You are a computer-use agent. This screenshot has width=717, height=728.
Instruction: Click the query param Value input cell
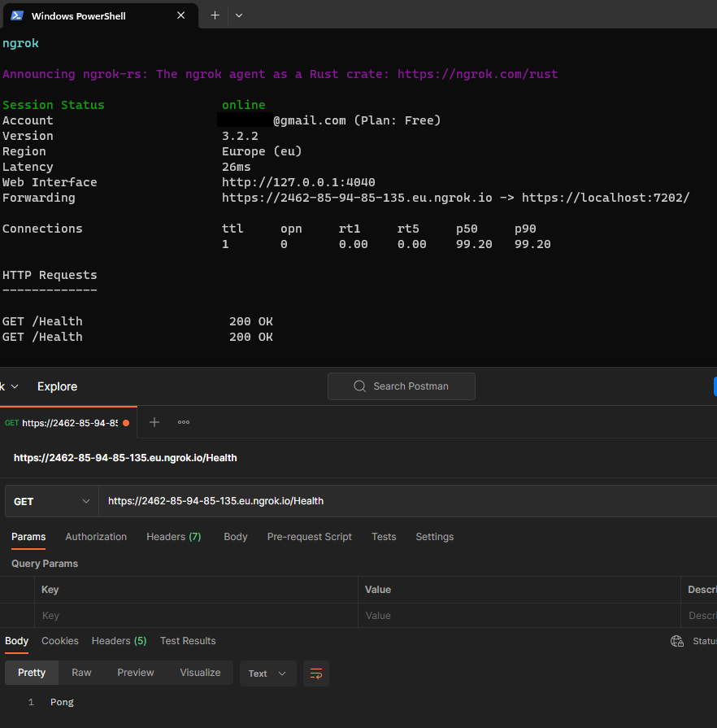click(x=519, y=616)
